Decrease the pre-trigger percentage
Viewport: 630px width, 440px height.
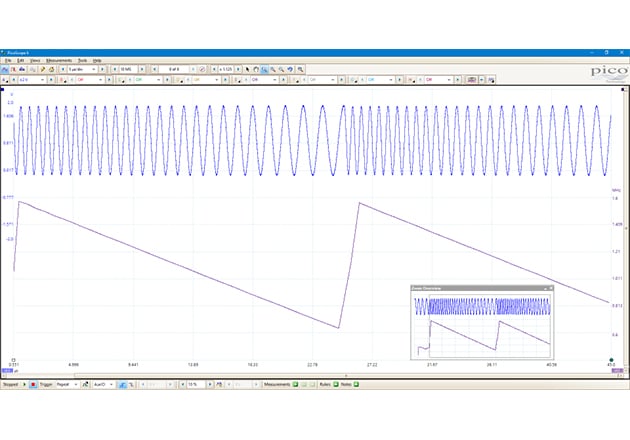point(182,385)
